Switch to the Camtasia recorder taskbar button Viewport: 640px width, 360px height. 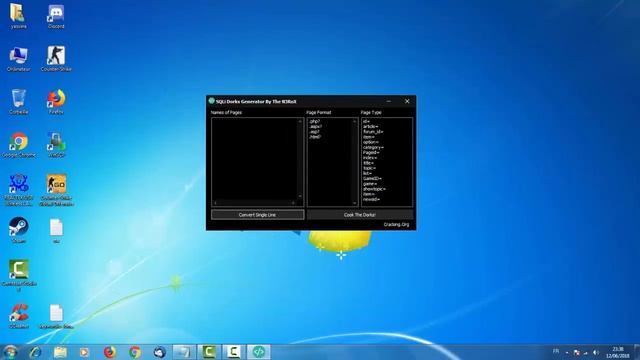coord(209,352)
